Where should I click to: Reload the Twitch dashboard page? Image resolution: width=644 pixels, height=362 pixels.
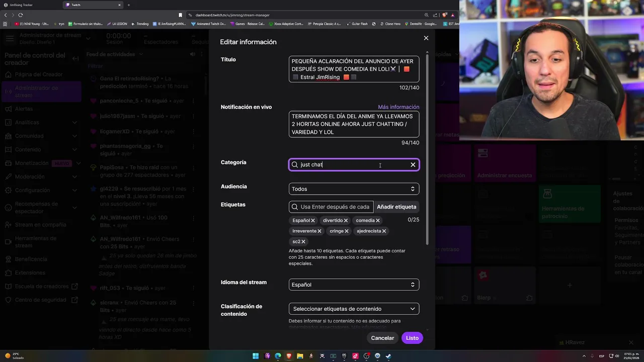point(21,15)
